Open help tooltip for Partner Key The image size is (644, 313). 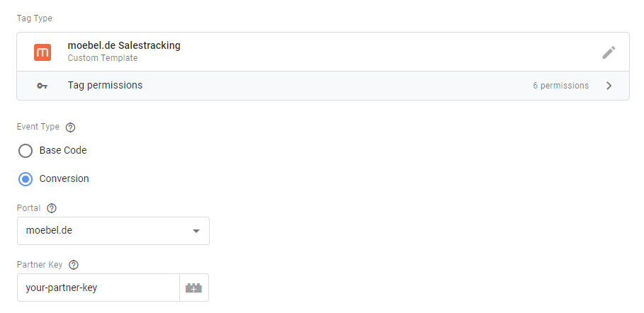click(74, 265)
